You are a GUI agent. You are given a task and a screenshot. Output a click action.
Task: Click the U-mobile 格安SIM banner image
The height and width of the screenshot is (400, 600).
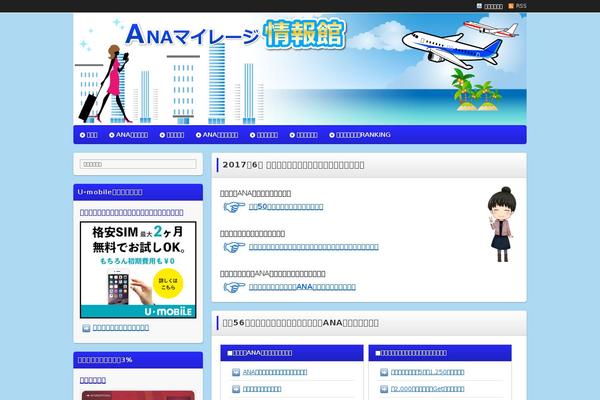point(138,270)
